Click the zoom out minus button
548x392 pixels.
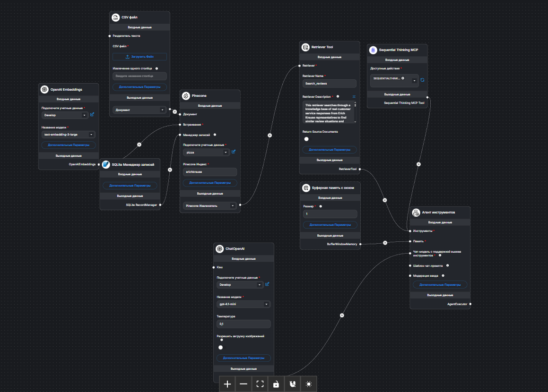244,384
